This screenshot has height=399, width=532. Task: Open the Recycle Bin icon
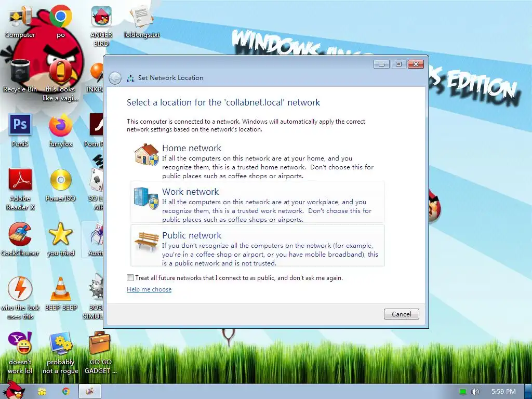20,75
